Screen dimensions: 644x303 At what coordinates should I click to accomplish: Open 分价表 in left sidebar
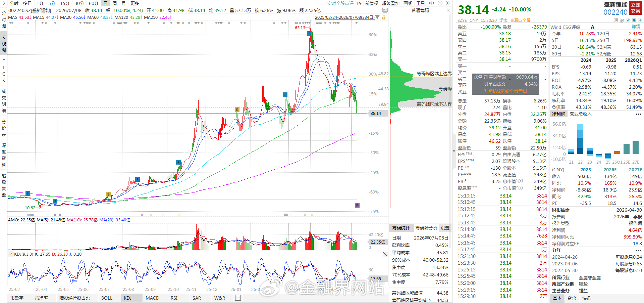(x=4, y=128)
